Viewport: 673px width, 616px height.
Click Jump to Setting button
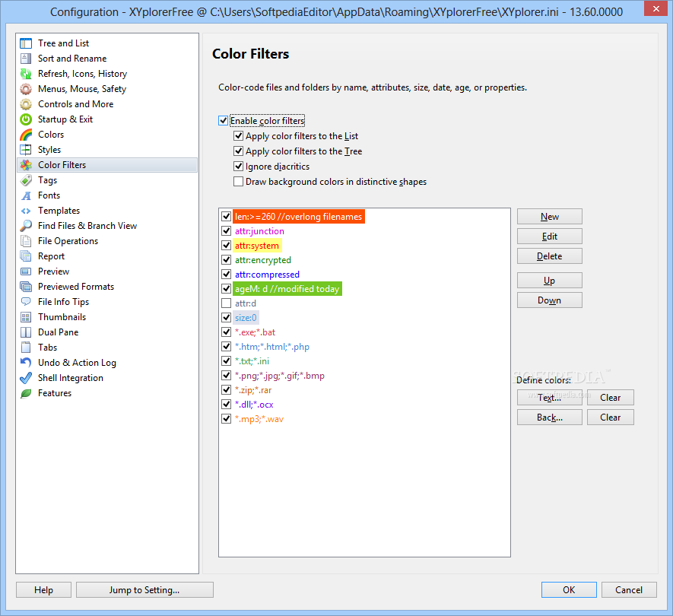coord(144,590)
